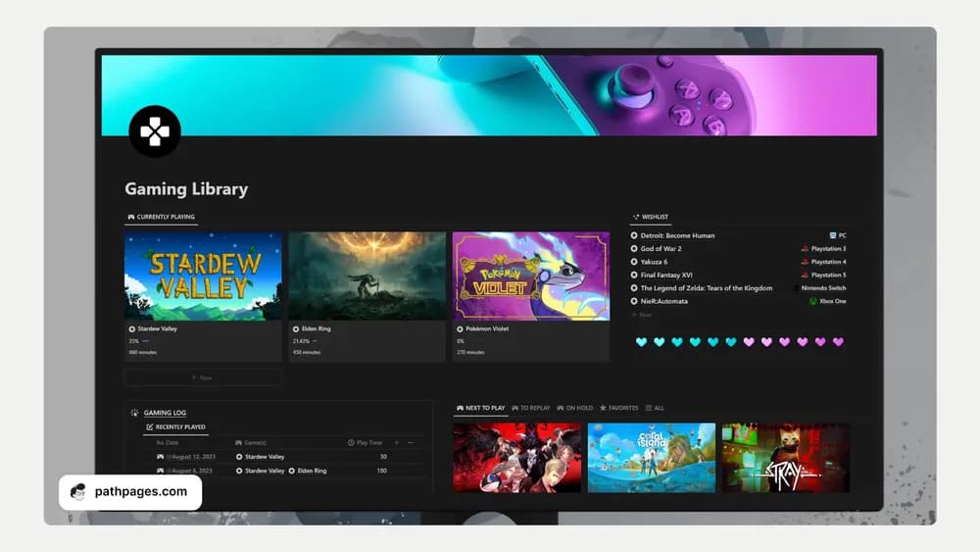
Task: Click the Play Time column header
Action: tap(365, 442)
